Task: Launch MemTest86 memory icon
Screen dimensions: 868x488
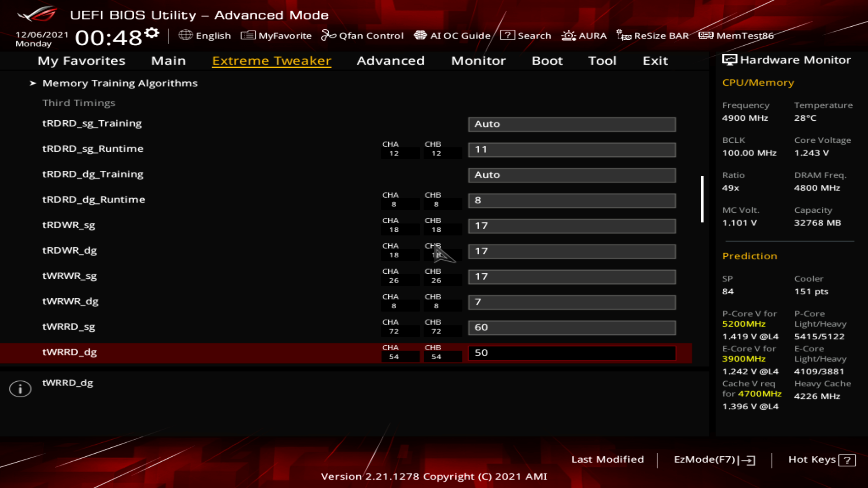Action: pos(706,35)
